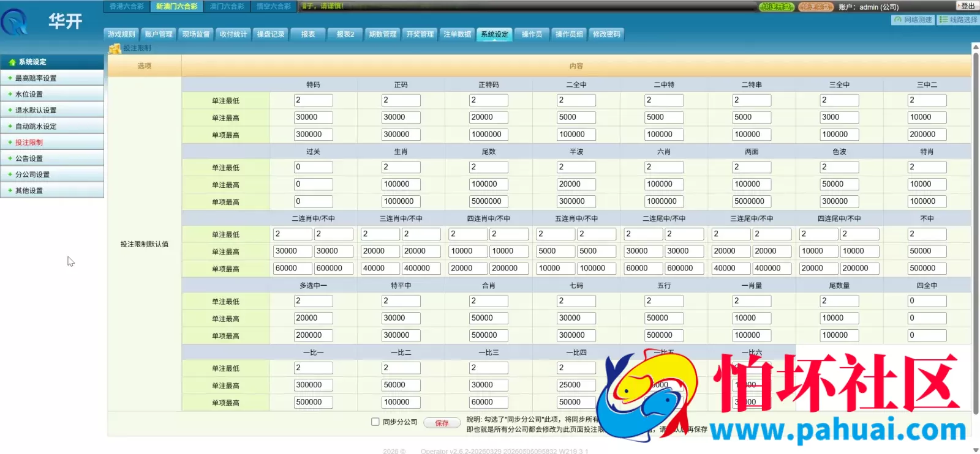This screenshot has height=454, width=980.
Task: Click the 一比四 单注最高 input showing 25000
Action: click(x=576, y=385)
